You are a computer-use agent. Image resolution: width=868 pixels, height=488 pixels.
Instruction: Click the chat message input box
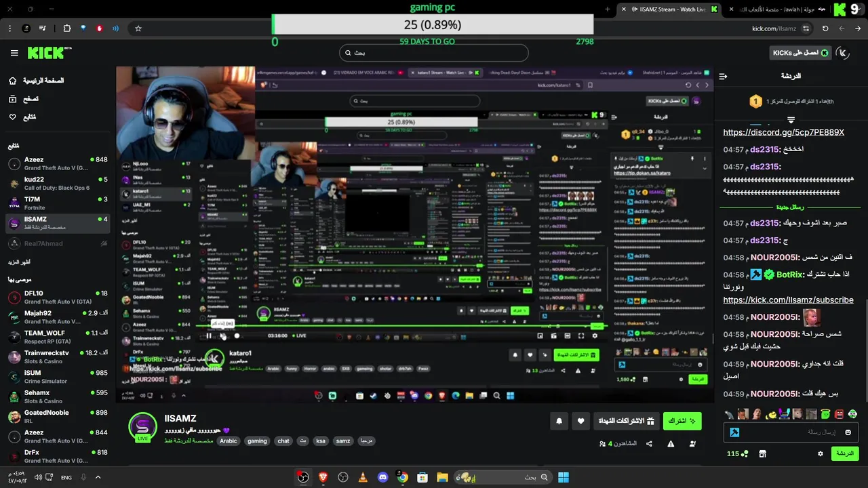tap(791, 432)
